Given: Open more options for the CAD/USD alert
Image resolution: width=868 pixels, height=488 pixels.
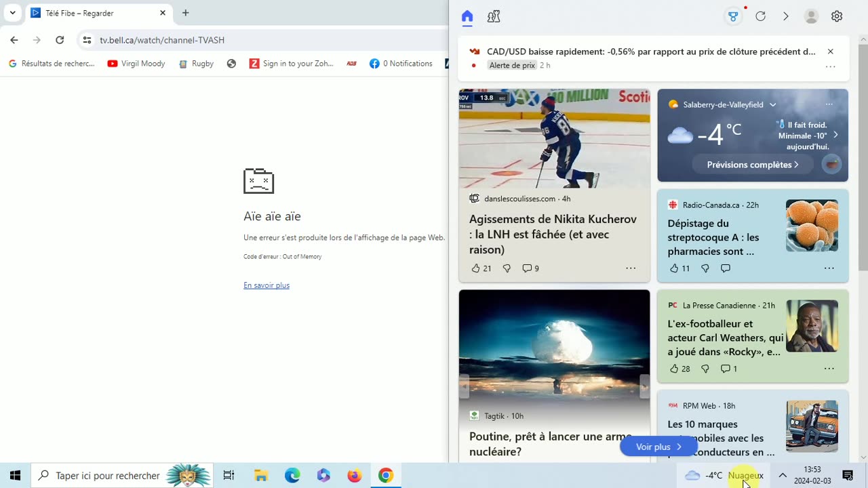Looking at the screenshot, I should click(830, 66).
